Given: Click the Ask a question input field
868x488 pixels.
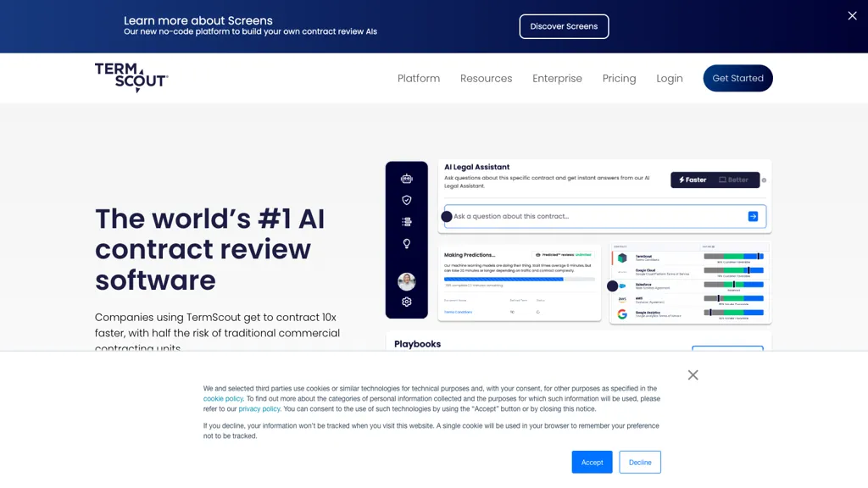Looking at the screenshot, I should (605, 216).
